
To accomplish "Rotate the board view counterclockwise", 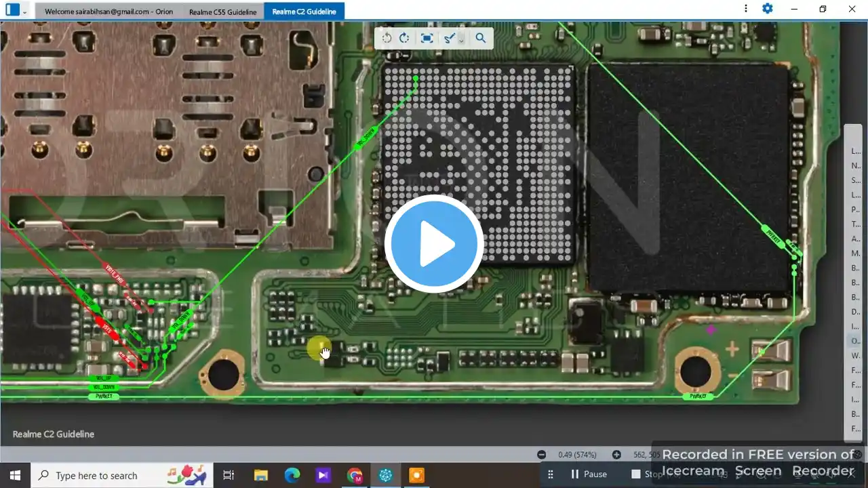I will pyautogui.click(x=387, y=38).
